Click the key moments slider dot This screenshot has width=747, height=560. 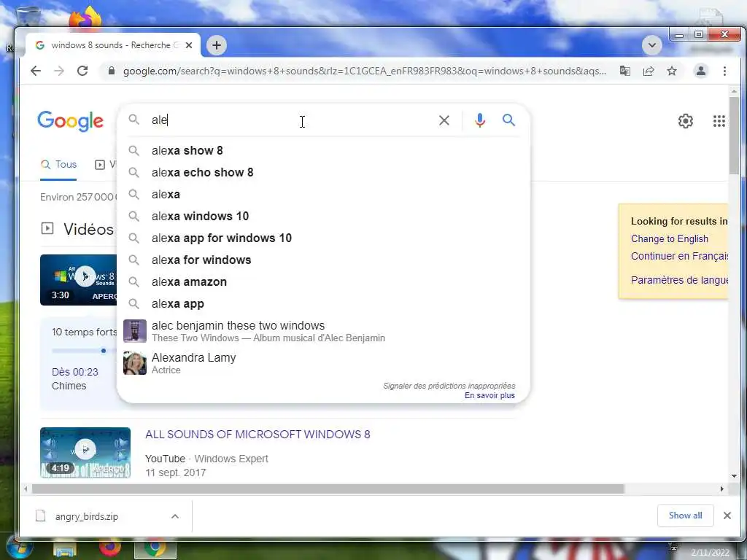point(104,351)
